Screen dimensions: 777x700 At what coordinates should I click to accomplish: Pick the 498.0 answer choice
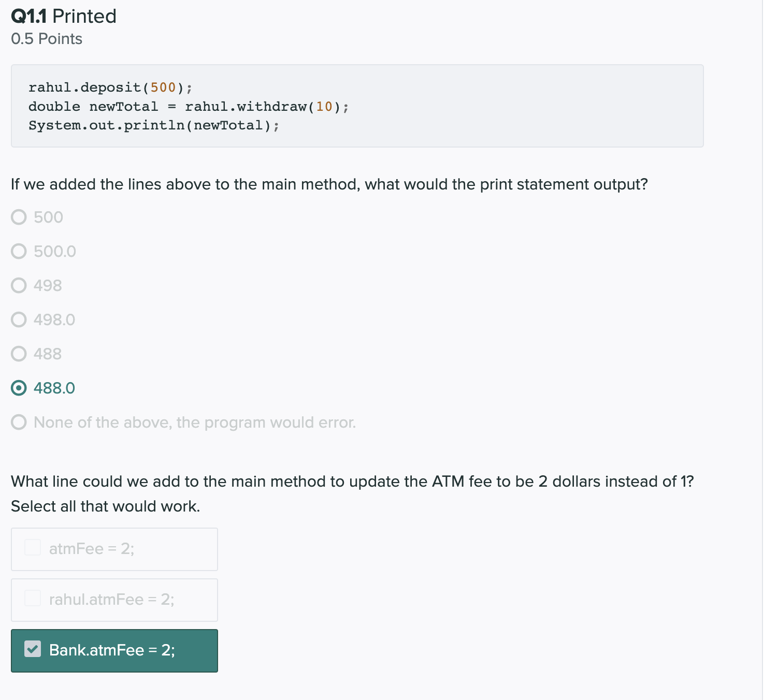pyautogui.click(x=19, y=319)
